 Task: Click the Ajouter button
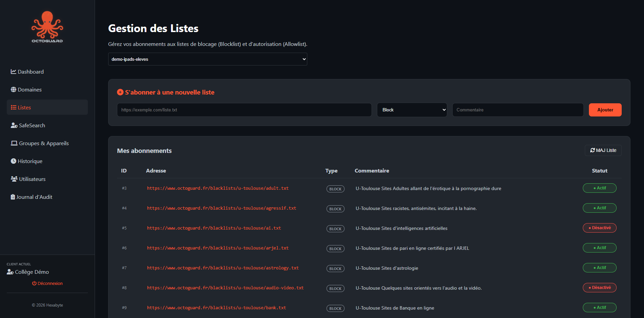click(605, 110)
